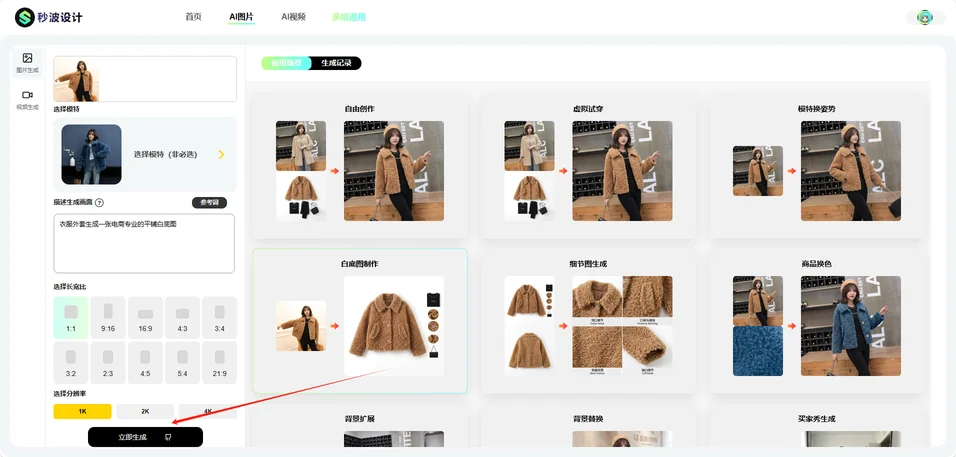The image size is (956, 457).
Task: Open the user avatar in the top right
Action: click(925, 17)
